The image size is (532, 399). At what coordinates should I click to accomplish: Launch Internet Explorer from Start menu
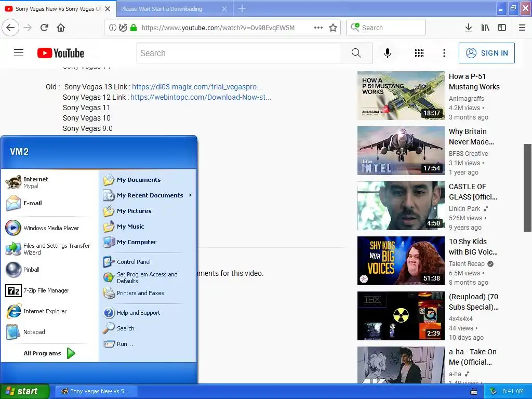pos(49,311)
